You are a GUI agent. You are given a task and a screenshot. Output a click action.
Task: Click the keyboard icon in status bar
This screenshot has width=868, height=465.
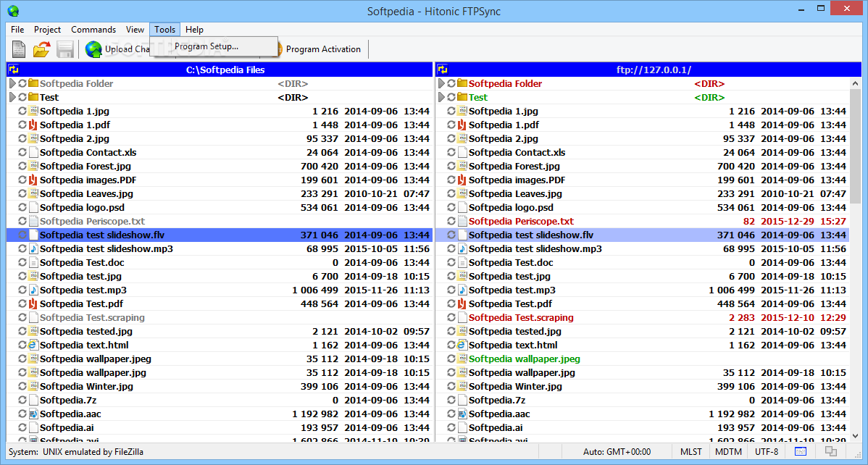(801, 452)
